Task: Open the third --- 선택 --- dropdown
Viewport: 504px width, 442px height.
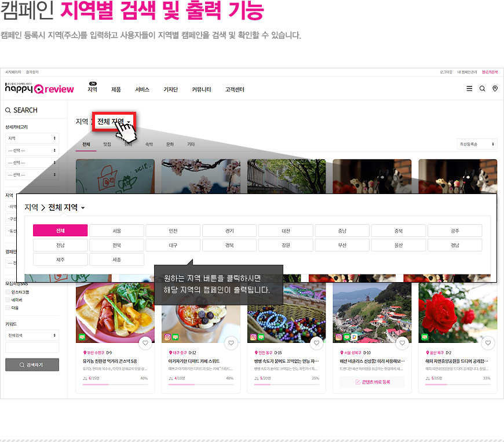Action: point(32,175)
